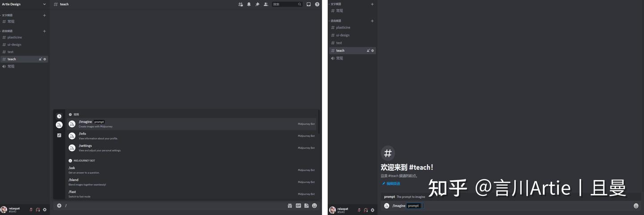Viewport: 644px width, 215px height.
Task: Add channel to 语音频道 category in right window
Action: [x=372, y=21]
